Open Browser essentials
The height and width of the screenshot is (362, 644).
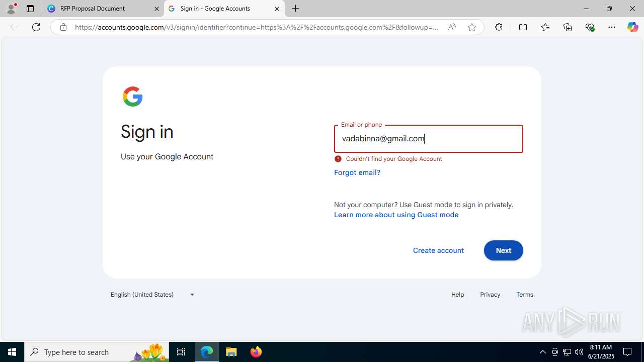[590, 27]
